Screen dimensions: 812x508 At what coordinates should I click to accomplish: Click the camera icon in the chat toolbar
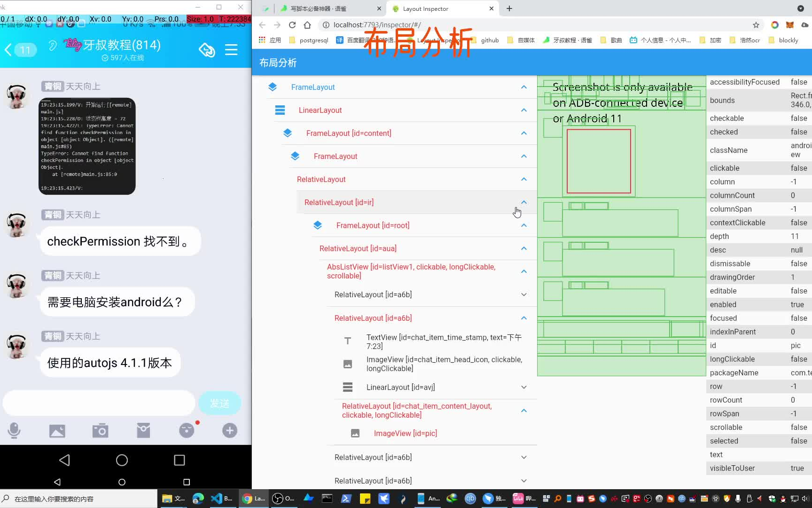click(x=100, y=430)
